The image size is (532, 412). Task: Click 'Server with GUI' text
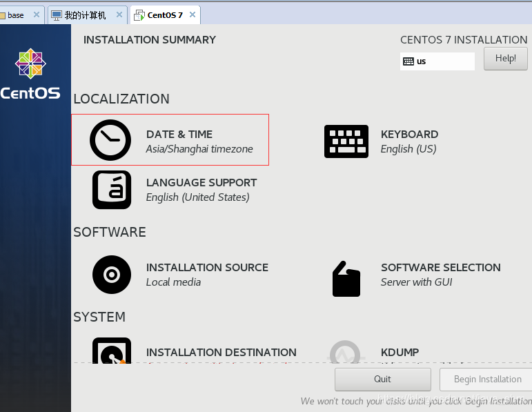pyautogui.click(x=416, y=282)
